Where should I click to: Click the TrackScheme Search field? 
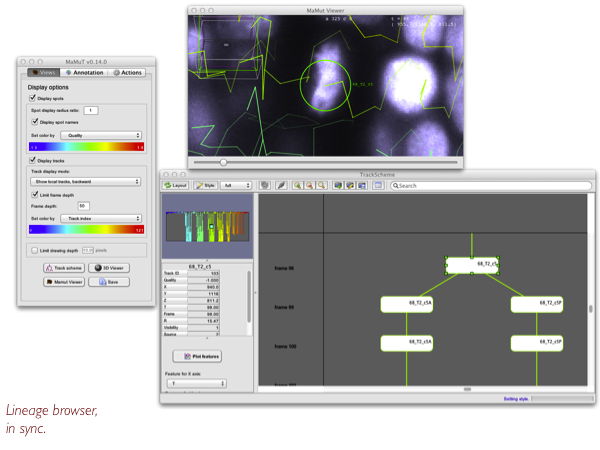click(x=490, y=185)
